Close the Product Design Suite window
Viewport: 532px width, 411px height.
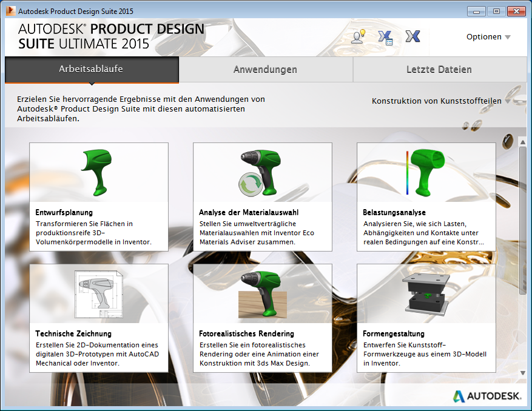tap(516, 11)
